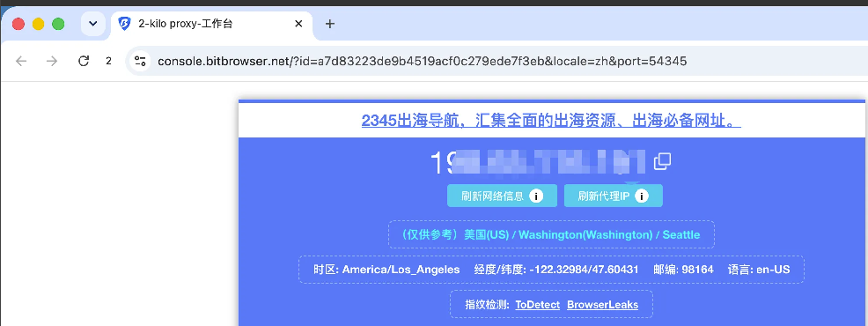868x326 pixels.
Task: Go back to previous page
Action: tap(21, 61)
